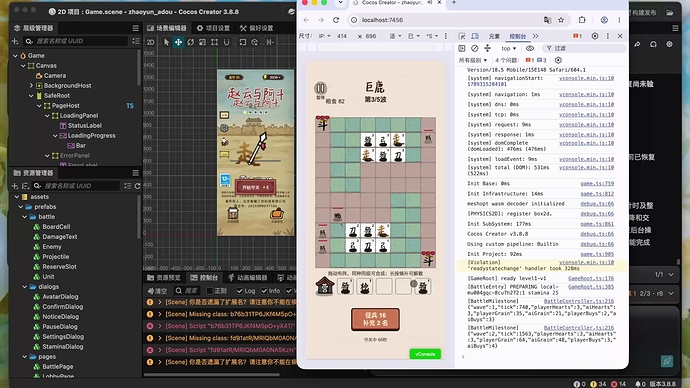Open browser extensions puzzle icon

tap(582, 20)
